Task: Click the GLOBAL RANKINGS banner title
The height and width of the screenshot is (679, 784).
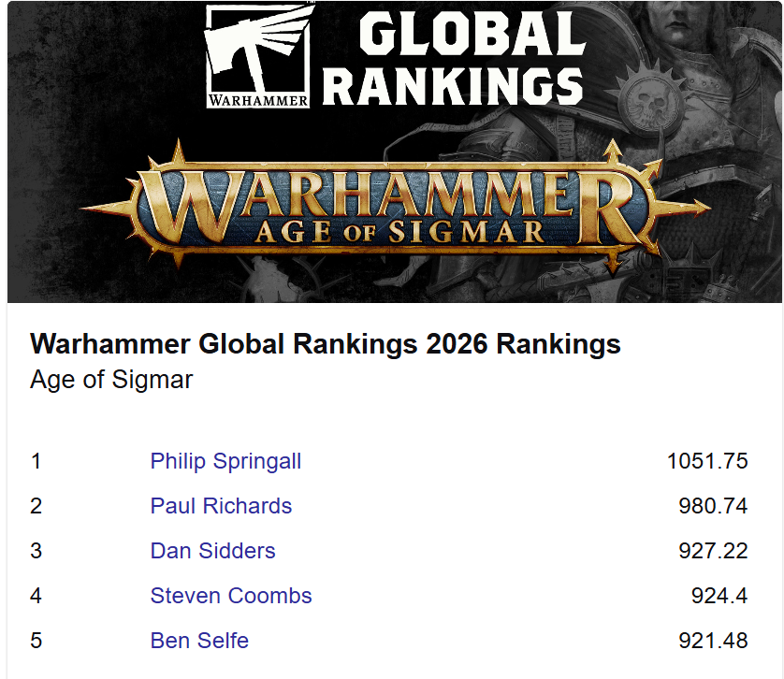Action: point(455,57)
